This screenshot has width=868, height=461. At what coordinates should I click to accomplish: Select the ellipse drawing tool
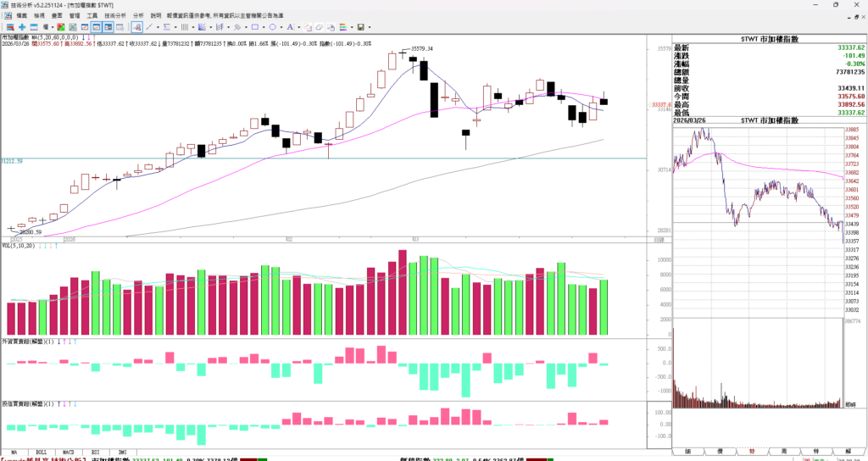point(272,27)
